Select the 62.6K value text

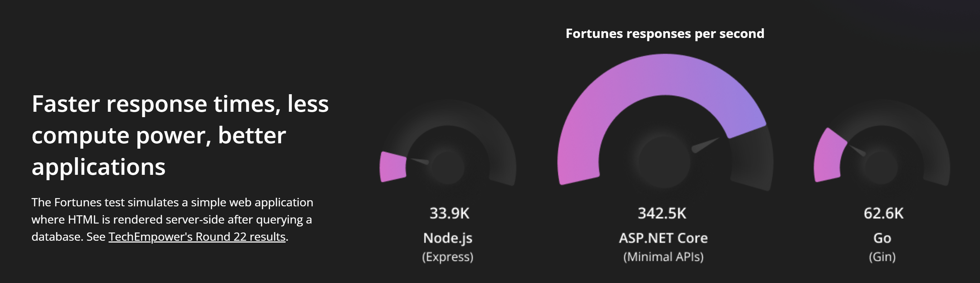(x=883, y=213)
